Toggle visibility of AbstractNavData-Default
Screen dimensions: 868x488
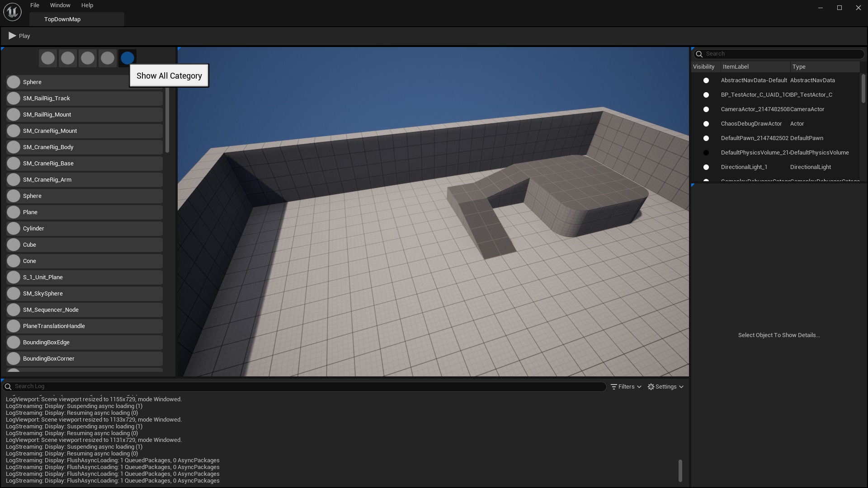[706, 80]
